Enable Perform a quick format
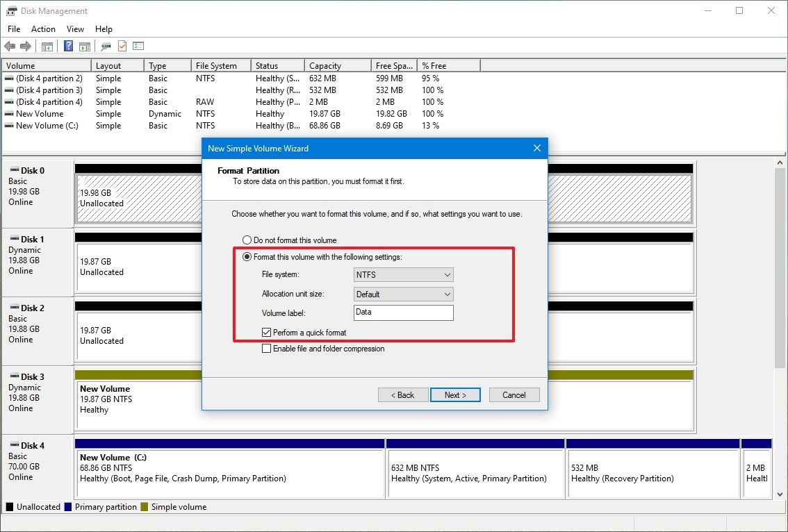Screen dimensions: 788x532 (x=266, y=332)
